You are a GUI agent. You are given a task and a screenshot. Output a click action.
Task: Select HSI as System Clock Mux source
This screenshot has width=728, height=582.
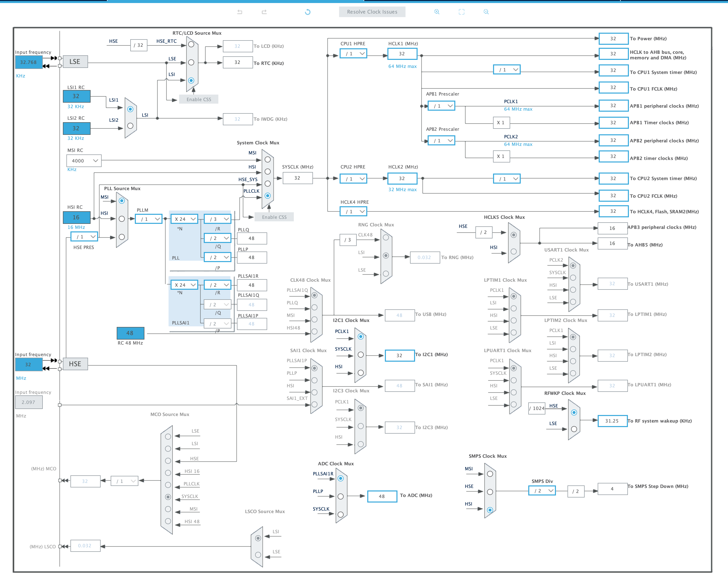[x=267, y=172]
